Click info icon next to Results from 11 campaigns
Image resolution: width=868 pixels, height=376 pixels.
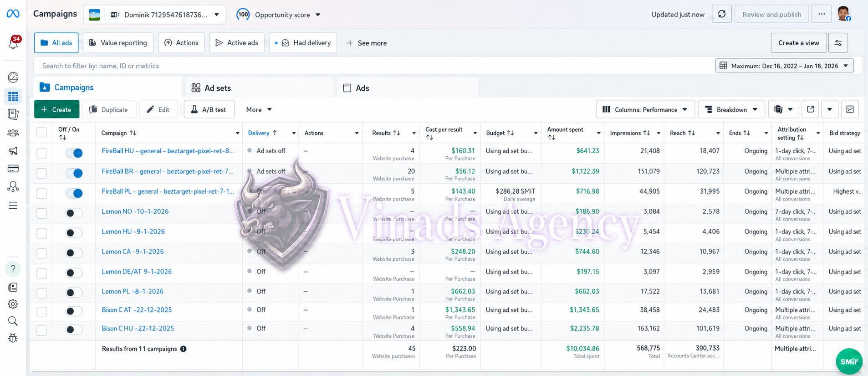[183, 349]
